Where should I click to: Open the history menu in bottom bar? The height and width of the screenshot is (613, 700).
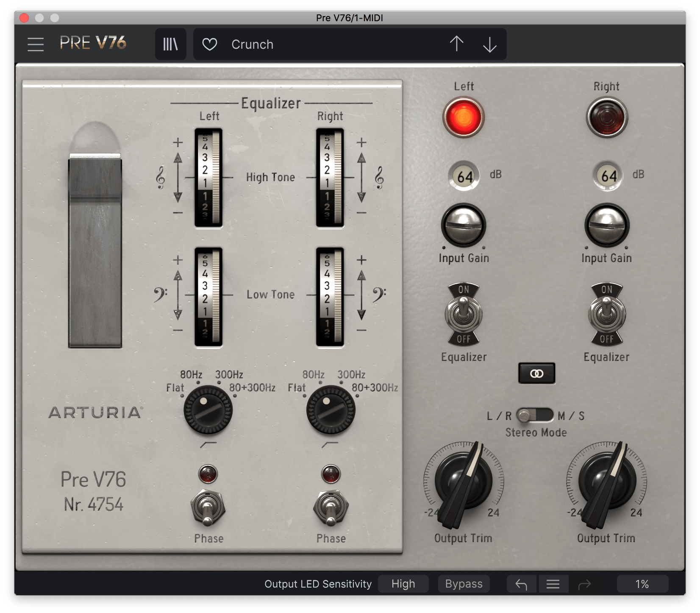[553, 584]
